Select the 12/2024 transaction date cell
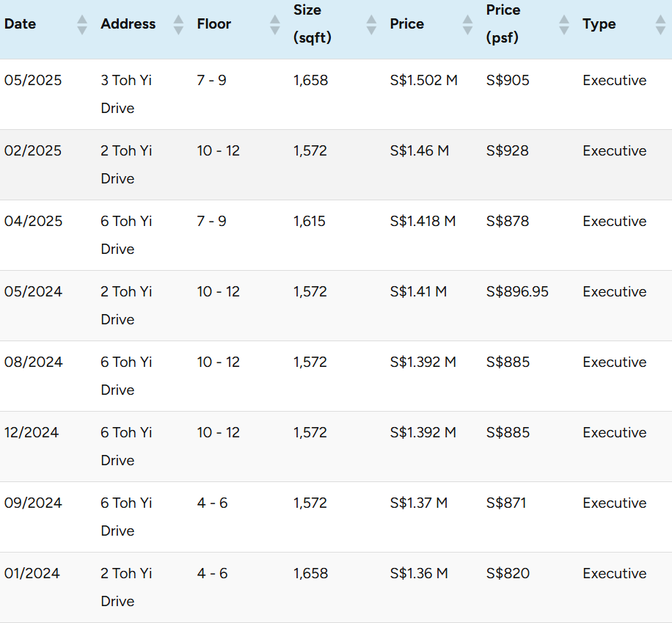 [x=32, y=433]
